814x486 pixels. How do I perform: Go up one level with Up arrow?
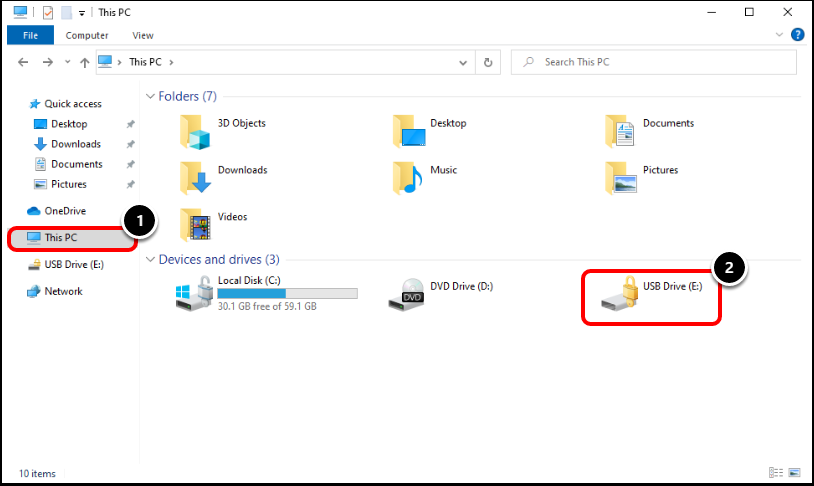click(85, 62)
